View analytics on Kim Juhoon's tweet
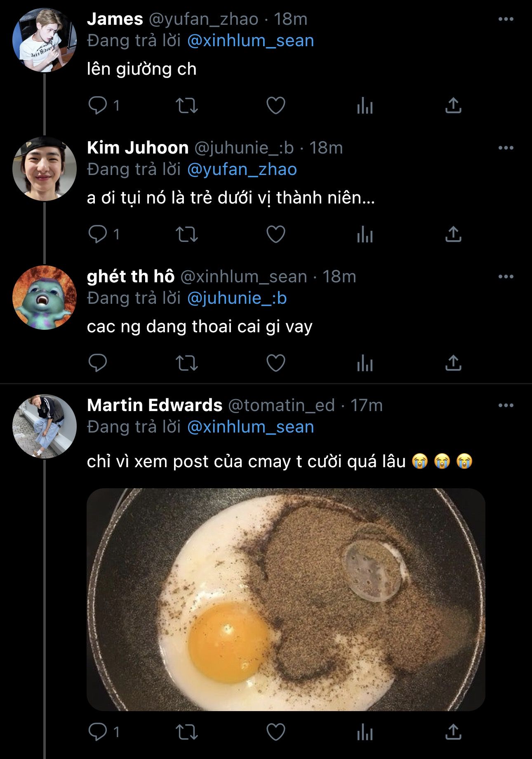 coord(365,234)
